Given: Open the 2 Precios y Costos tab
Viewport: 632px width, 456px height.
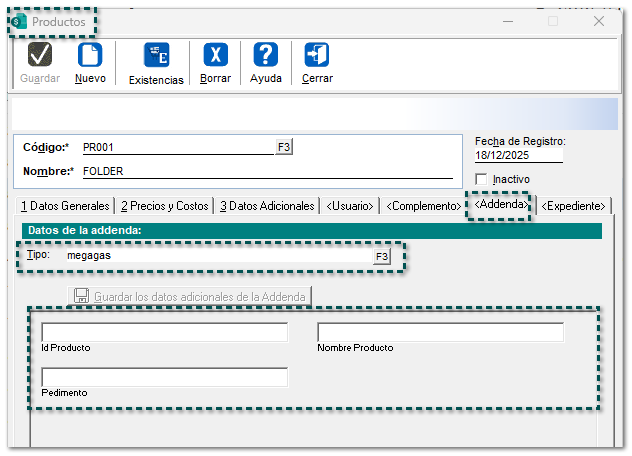Looking at the screenshot, I should click(x=164, y=205).
